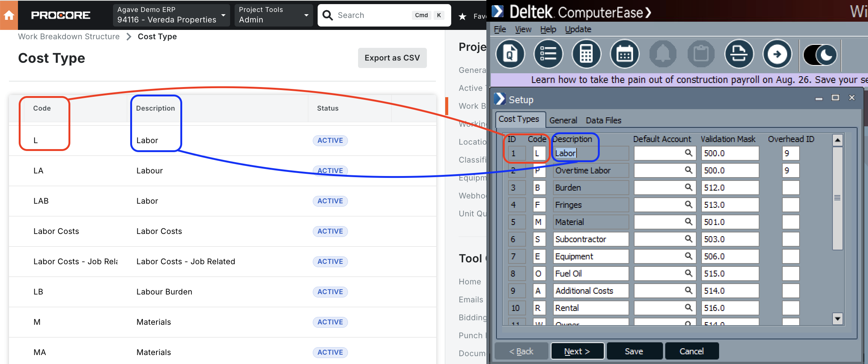Viewport: 868px width, 364px height.
Task: Select the Labour Burden row description
Action: tap(164, 292)
